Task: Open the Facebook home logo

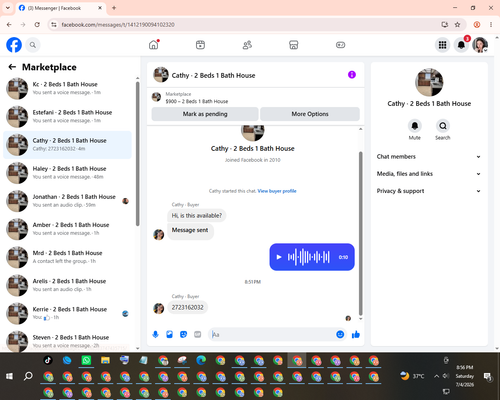Action: (x=14, y=45)
